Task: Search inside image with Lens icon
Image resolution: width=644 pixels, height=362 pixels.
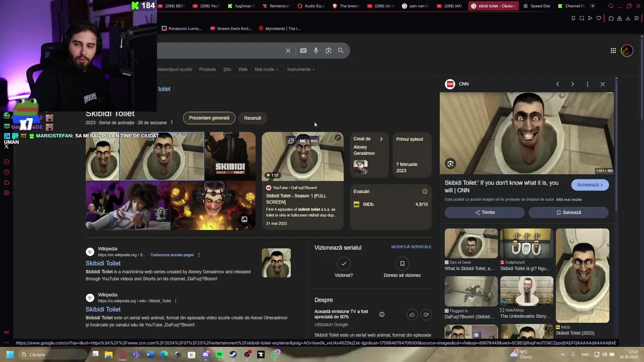Action: [x=450, y=163]
